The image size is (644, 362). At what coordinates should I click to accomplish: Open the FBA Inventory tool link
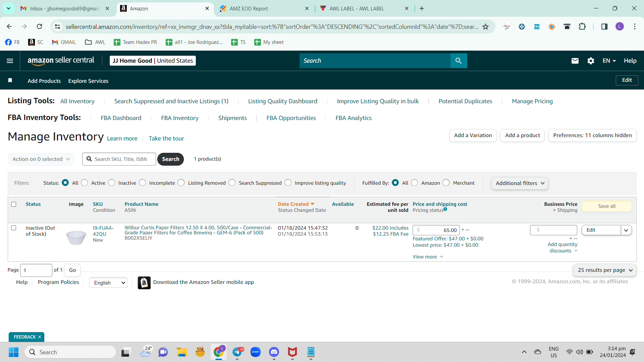(180, 118)
